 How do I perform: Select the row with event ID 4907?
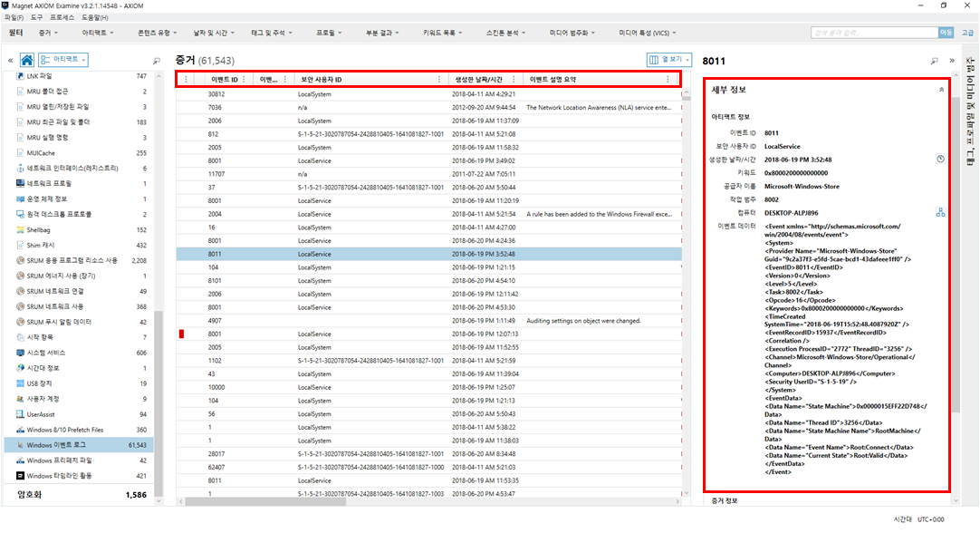(428, 321)
